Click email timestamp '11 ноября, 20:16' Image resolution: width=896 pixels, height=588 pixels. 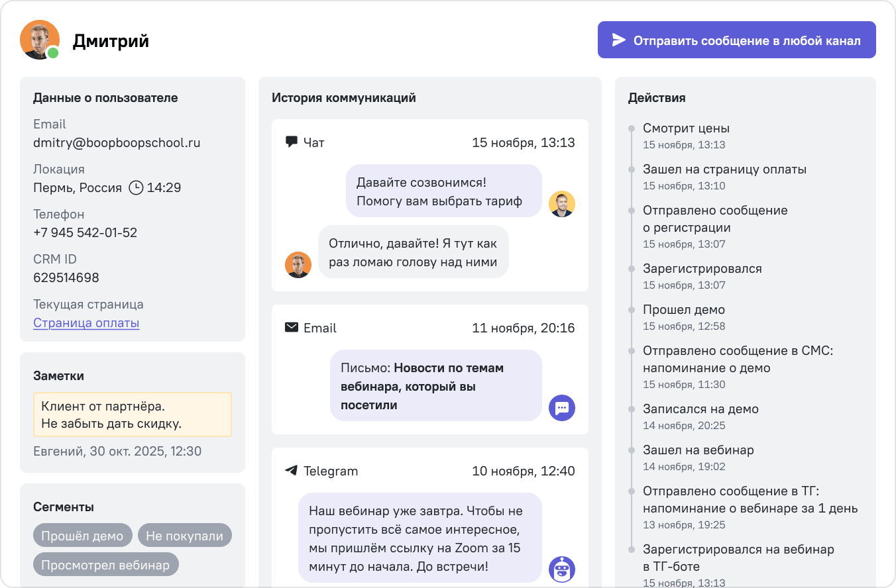[524, 328]
